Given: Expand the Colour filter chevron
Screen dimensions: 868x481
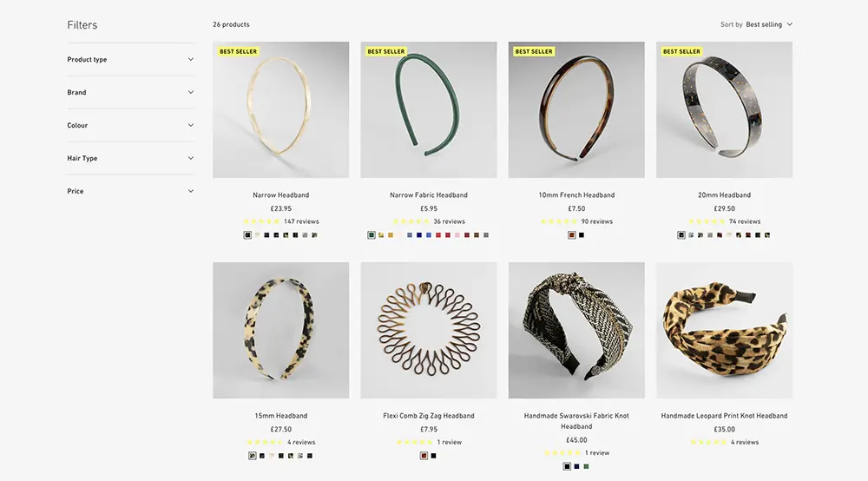Looking at the screenshot, I should coord(190,125).
